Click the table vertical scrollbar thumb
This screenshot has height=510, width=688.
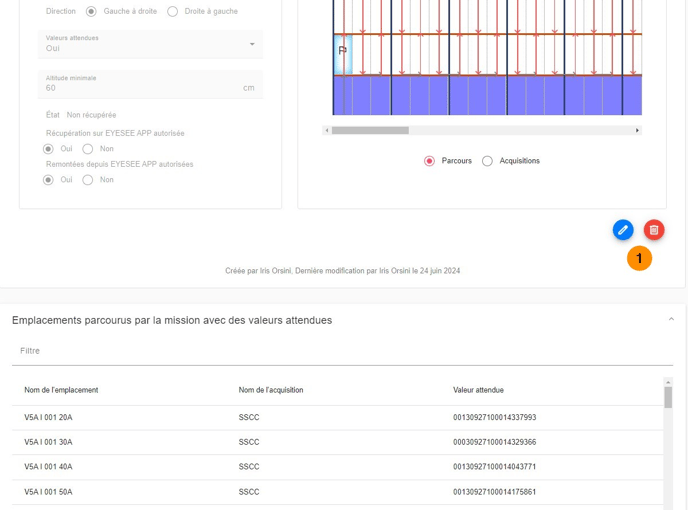(x=668, y=397)
